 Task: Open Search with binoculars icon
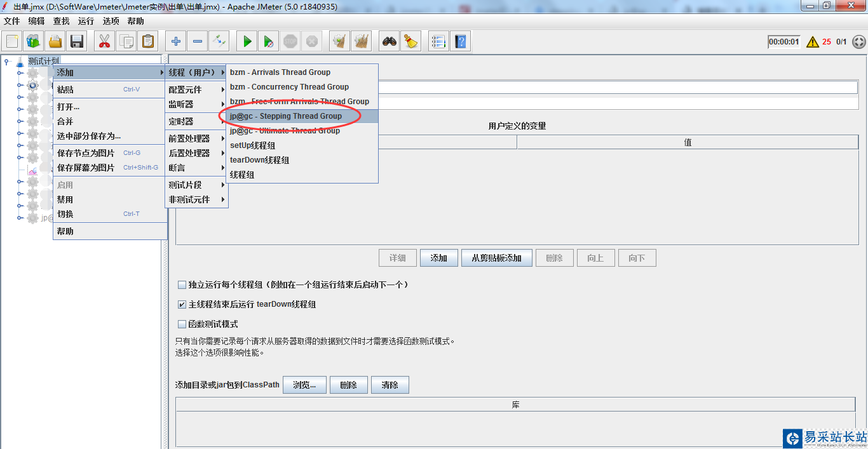390,42
